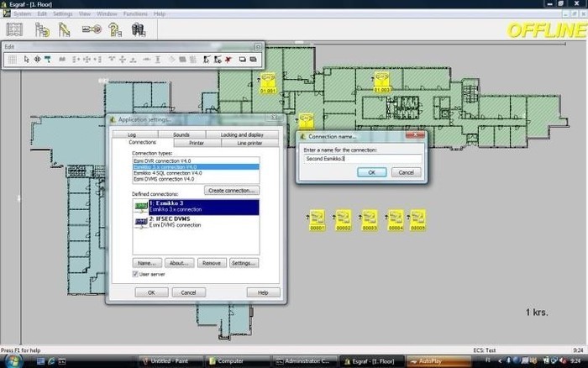This screenshot has width=588, height=368.
Task: Toggle the User server checkbox
Action: [135, 274]
